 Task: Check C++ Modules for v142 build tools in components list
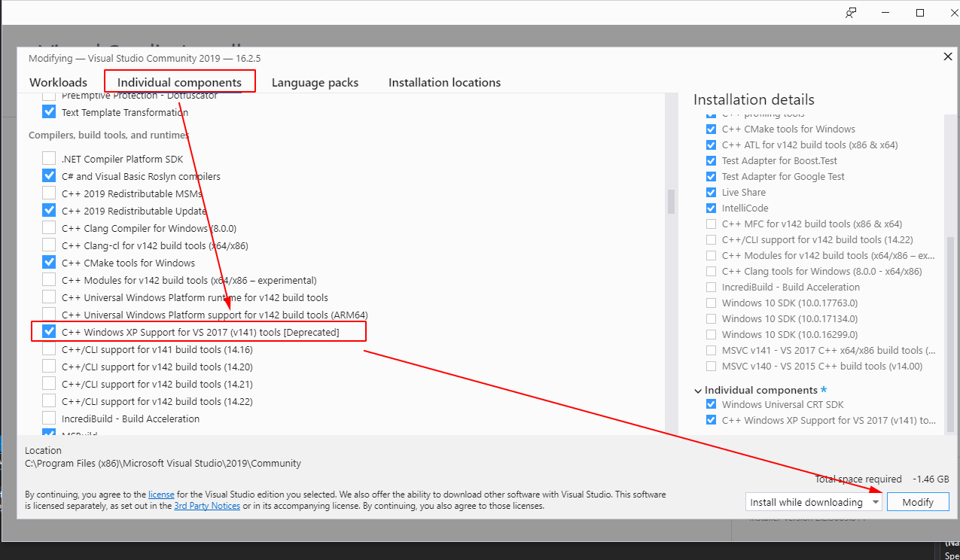coord(49,280)
